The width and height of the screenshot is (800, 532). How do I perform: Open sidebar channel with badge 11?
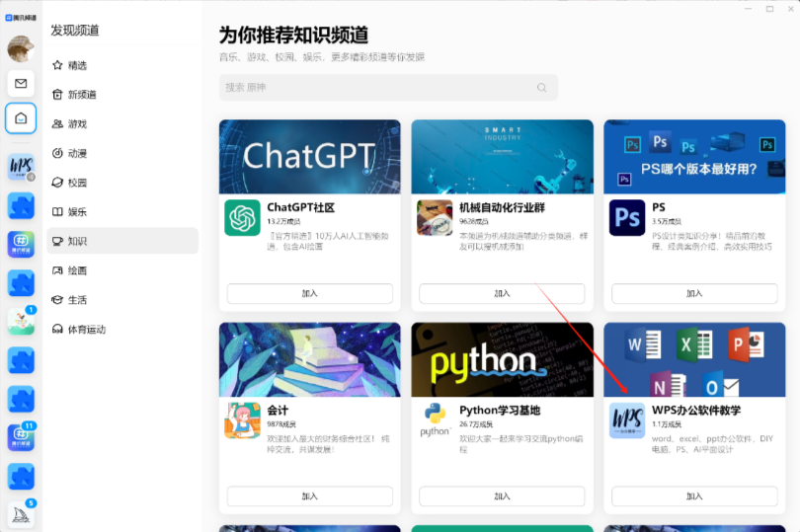point(21,437)
